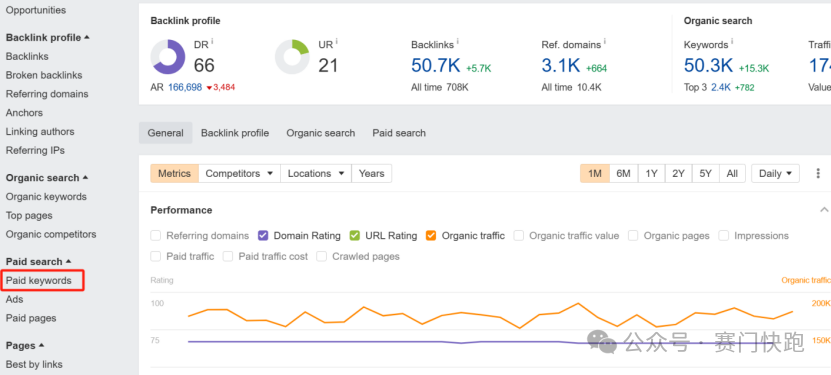Screen dimensions: 831x375
Task: Set time range to 2Y
Action: (x=678, y=173)
